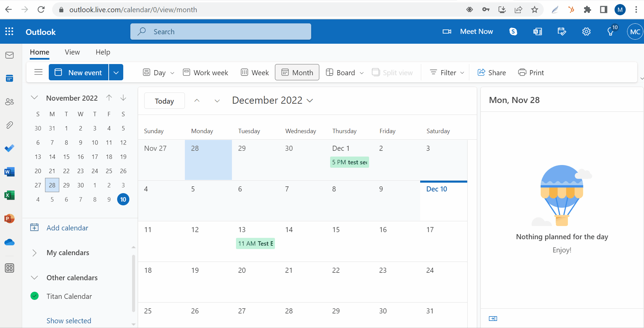Screen dimensions: 644x328
Task: Open the December 2022 month picker
Action: pyautogui.click(x=272, y=101)
